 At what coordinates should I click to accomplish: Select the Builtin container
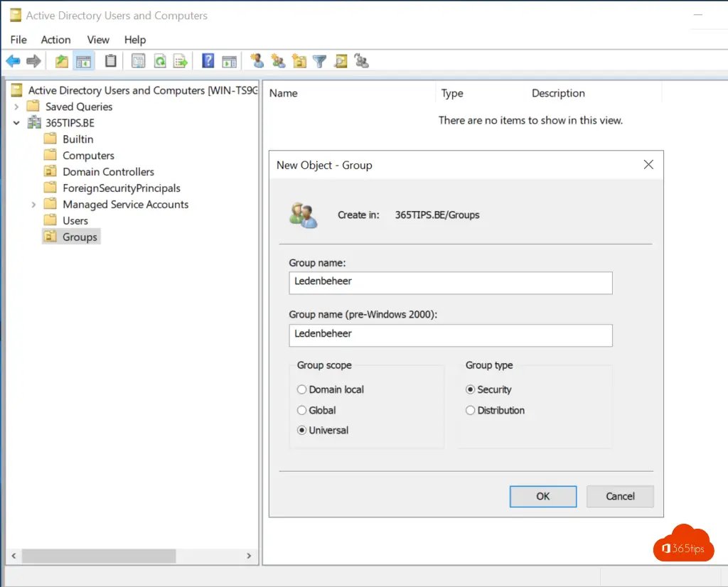point(78,139)
